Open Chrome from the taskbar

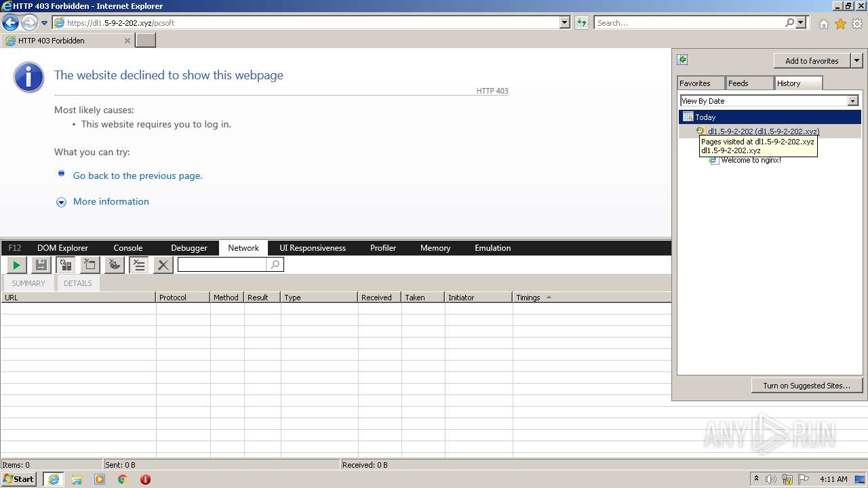tap(122, 479)
